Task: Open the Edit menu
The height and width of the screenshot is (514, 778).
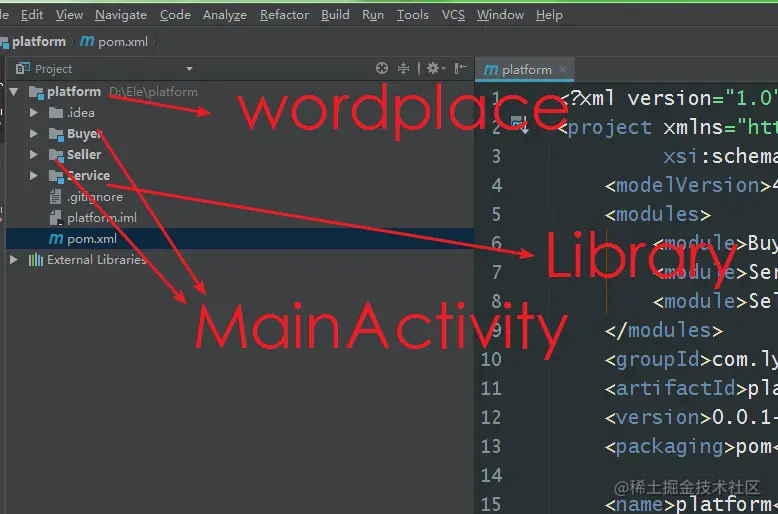Action: 32,15
